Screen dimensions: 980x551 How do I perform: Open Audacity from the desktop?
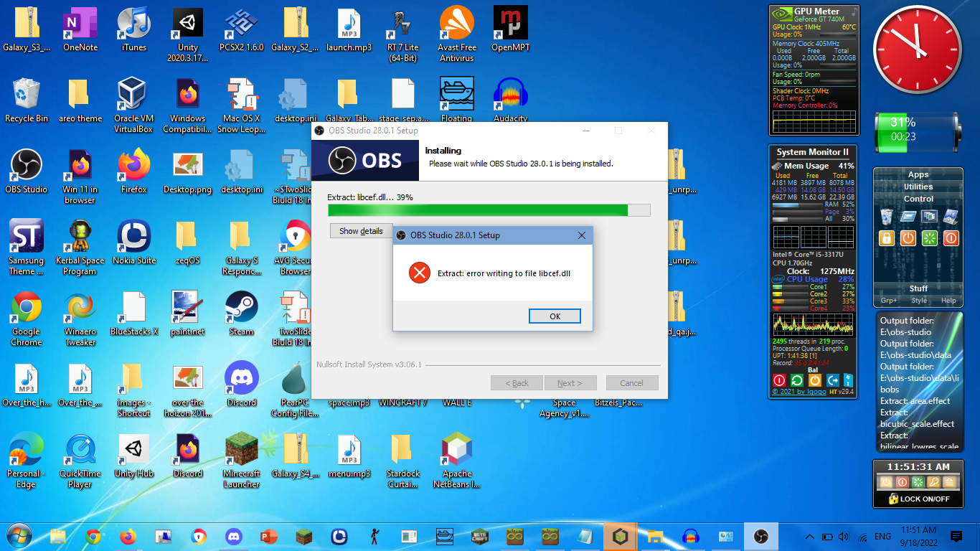[510, 93]
